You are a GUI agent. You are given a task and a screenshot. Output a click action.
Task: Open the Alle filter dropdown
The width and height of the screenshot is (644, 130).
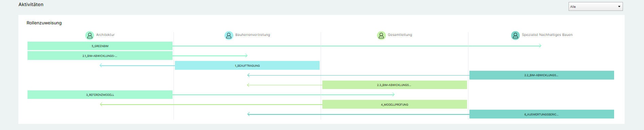(596, 6)
